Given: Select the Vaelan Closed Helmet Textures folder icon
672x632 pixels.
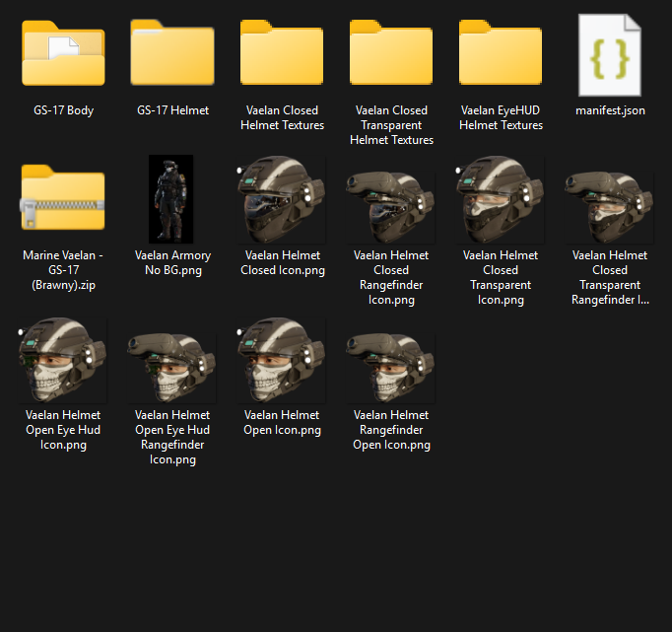Looking at the screenshot, I should [x=282, y=52].
